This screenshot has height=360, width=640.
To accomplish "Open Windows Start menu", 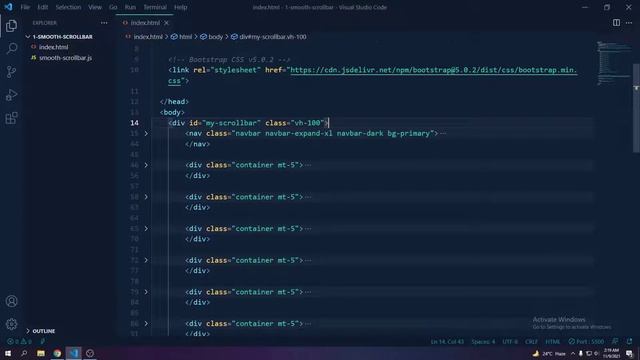I will 8,353.
